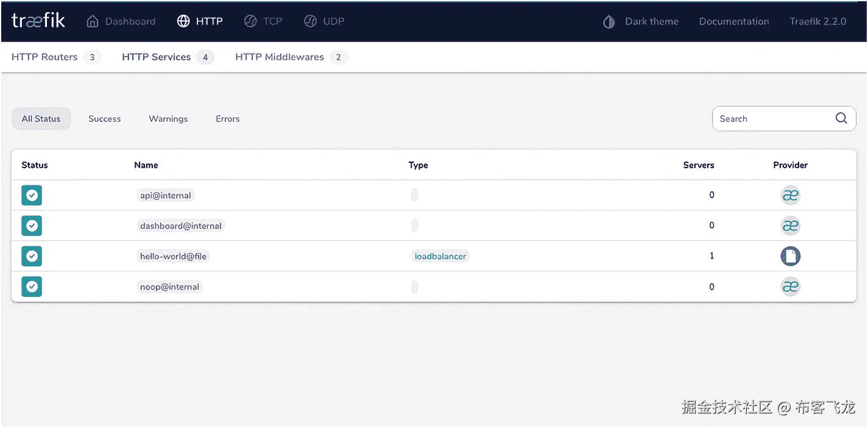Click the TCP globe icon
868x428 pixels.
250,21
